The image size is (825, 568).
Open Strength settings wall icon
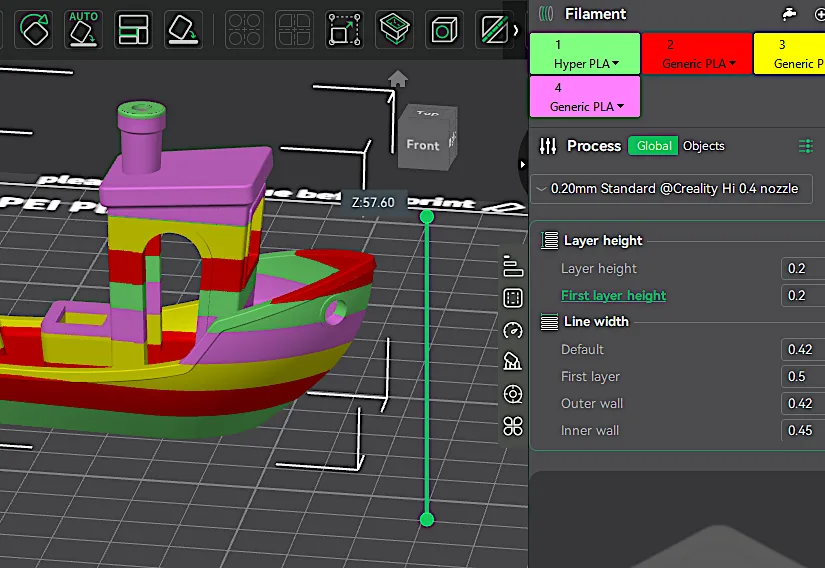coord(513,298)
